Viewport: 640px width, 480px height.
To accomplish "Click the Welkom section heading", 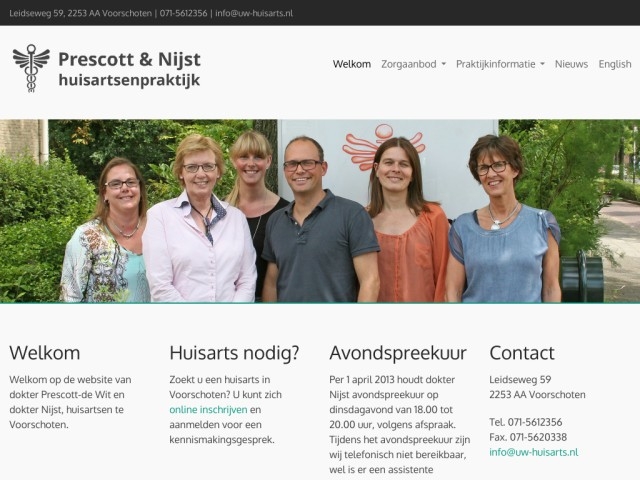I will [44, 353].
